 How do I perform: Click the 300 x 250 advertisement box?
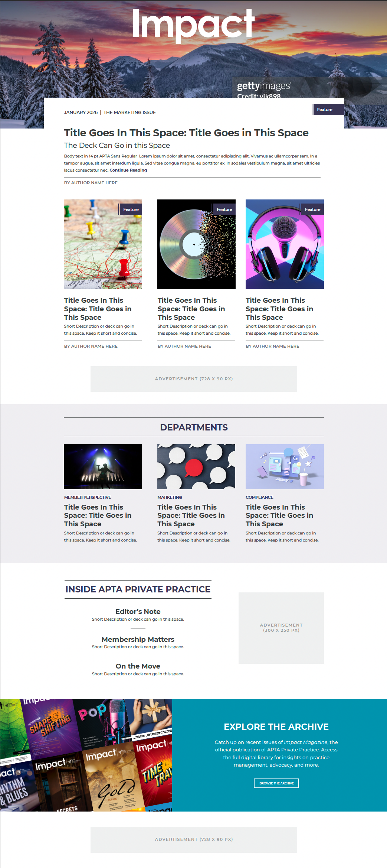pyautogui.click(x=281, y=628)
